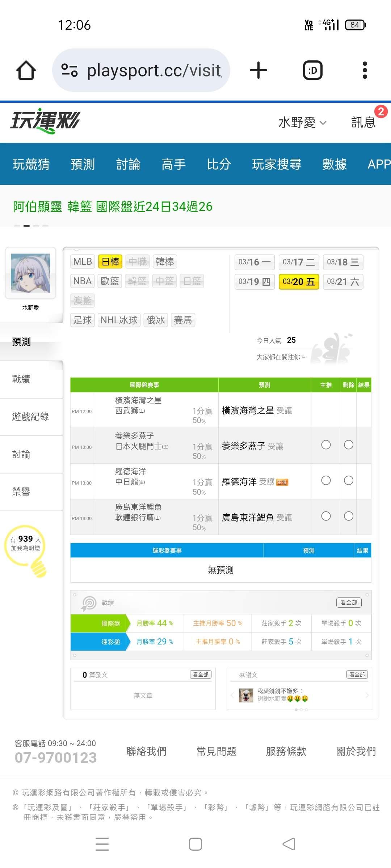Show next thank-you message arrow
The width and height of the screenshot is (391, 868).
tap(367, 695)
